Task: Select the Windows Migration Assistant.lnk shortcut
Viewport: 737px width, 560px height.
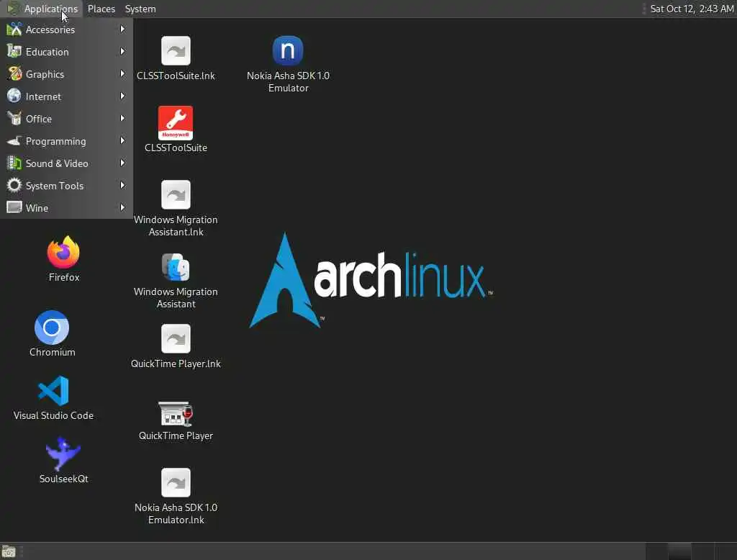Action: (x=176, y=194)
